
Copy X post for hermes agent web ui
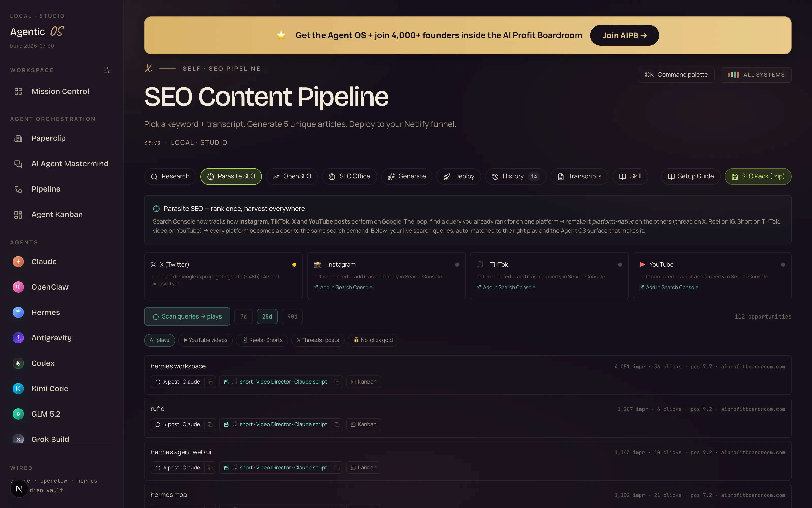(210, 467)
